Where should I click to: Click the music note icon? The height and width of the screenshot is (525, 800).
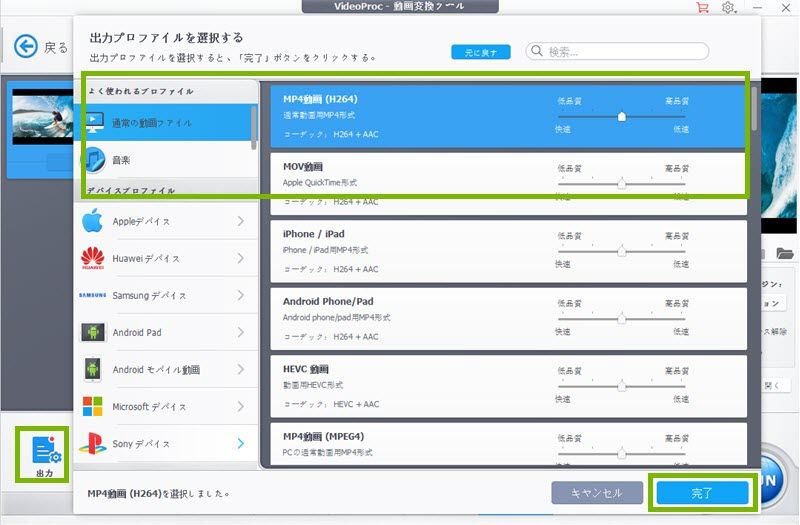pos(93,159)
